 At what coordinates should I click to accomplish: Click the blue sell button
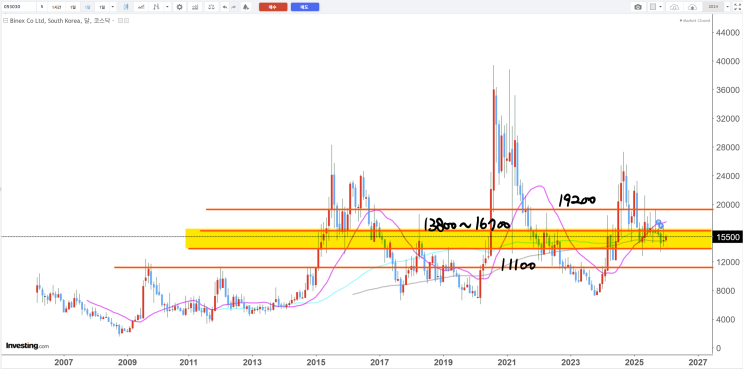click(x=305, y=7)
